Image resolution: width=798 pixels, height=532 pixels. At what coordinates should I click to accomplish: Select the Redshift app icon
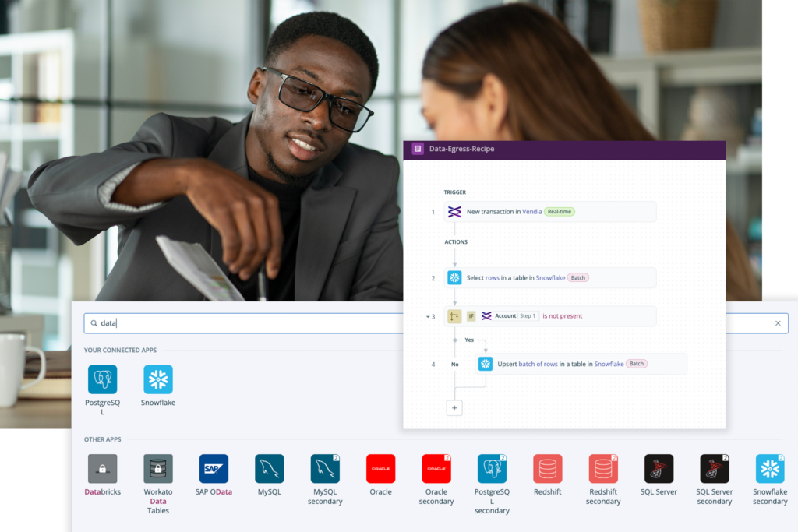pyautogui.click(x=548, y=468)
